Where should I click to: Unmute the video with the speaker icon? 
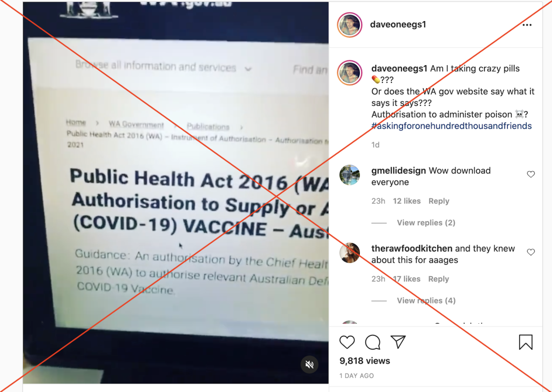pyautogui.click(x=310, y=364)
